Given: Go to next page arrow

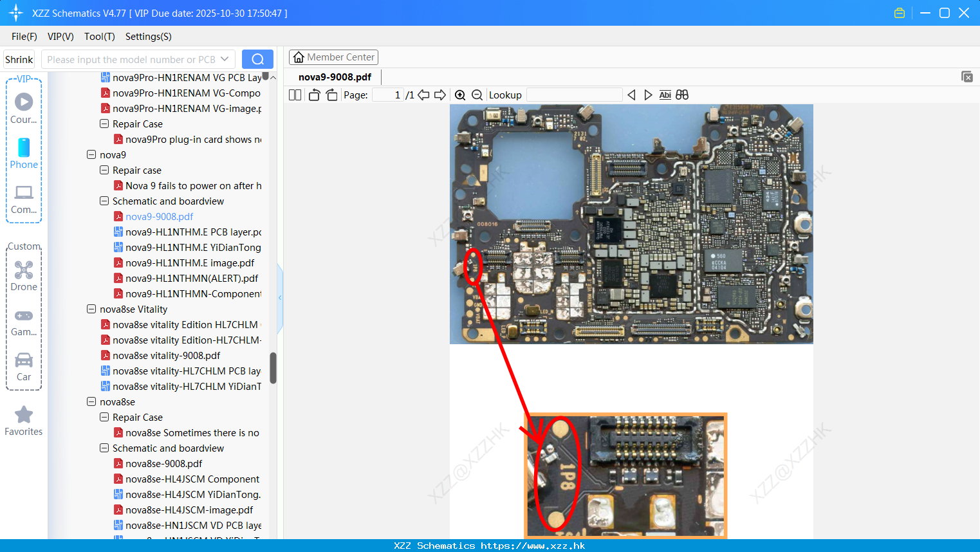Looking at the screenshot, I should tap(440, 95).
